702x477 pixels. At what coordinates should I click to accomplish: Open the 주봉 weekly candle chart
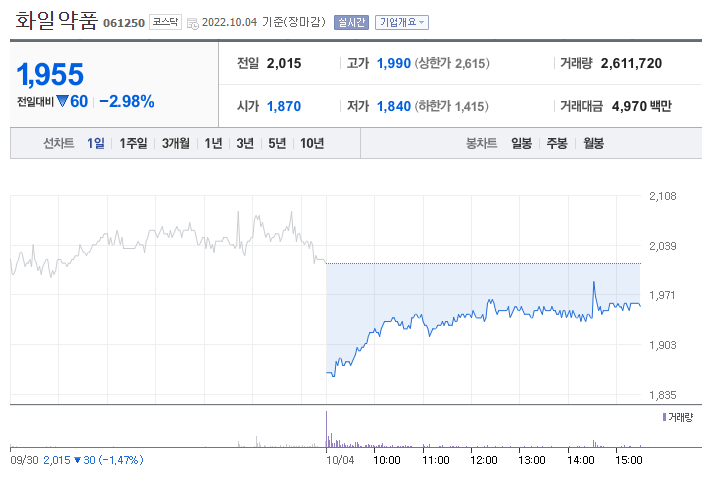click(557, 143)
